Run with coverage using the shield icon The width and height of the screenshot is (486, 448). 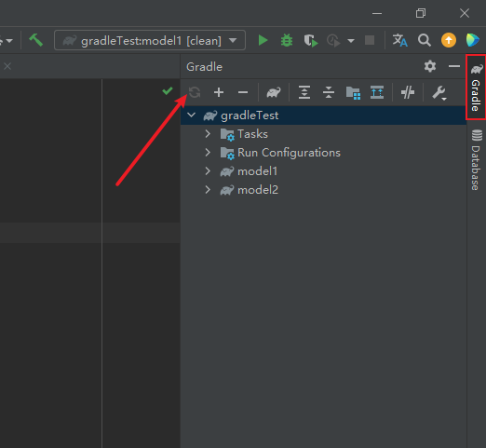[x=311, y=40]
